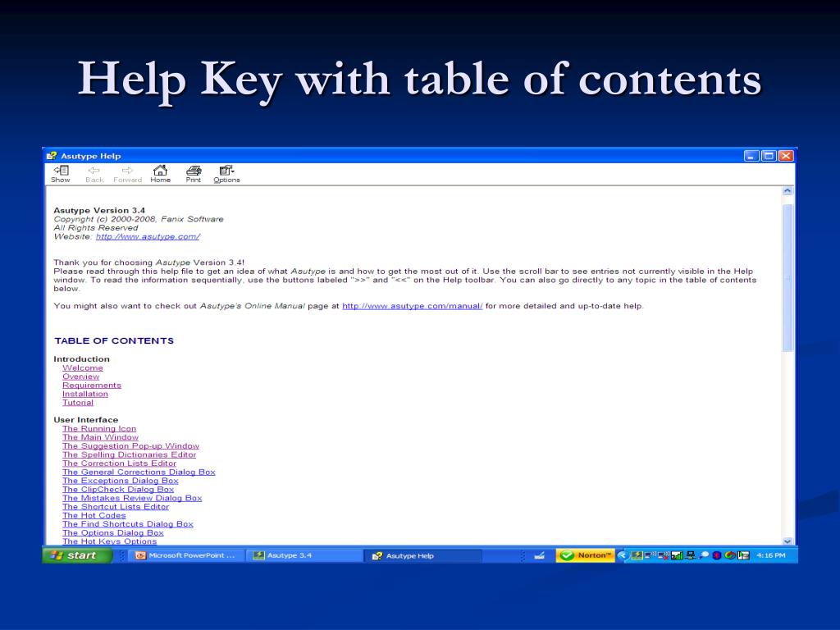Screen dimensions: 840x630
Task: Open The Hot Codes topic
Action: 94,515
